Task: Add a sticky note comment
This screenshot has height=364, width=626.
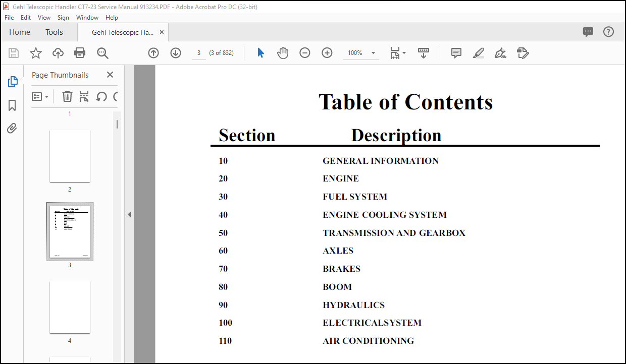Action: (456, 53)
